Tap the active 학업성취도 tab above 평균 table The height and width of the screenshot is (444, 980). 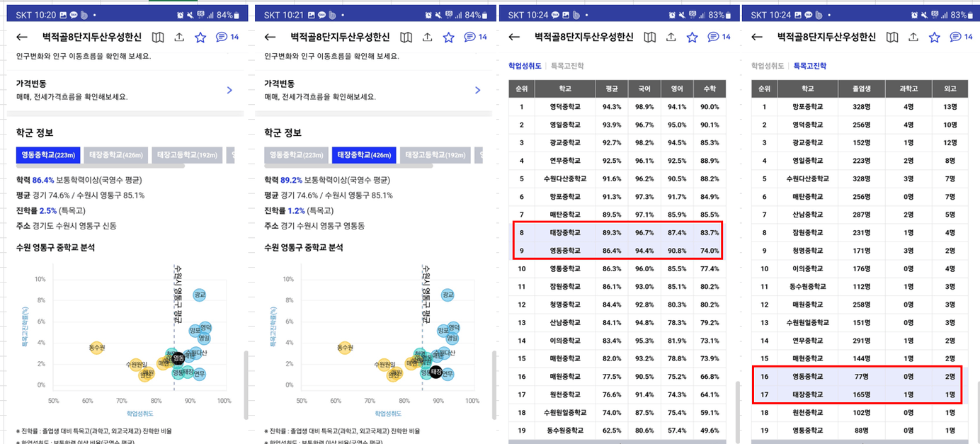(x=525, y=66)
